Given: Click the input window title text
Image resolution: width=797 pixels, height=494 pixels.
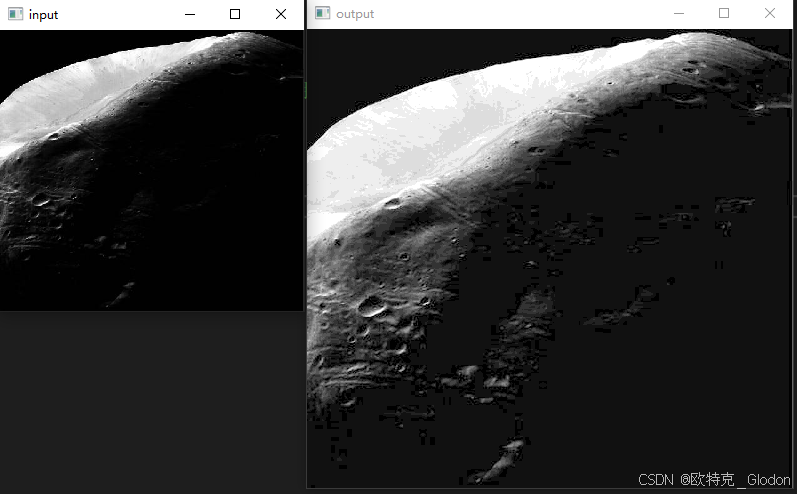Looking at the screenshot, I should tap(43, 15).
